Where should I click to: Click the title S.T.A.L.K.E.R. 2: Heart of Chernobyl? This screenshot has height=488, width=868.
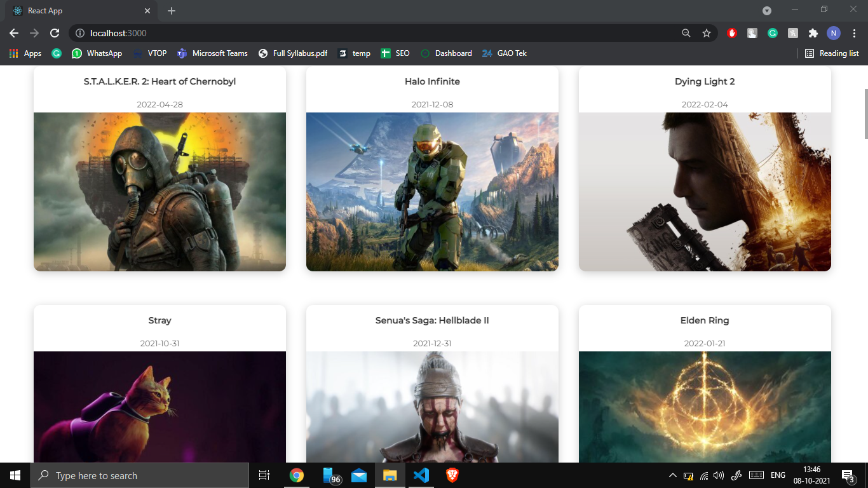[x=159, y=81]
